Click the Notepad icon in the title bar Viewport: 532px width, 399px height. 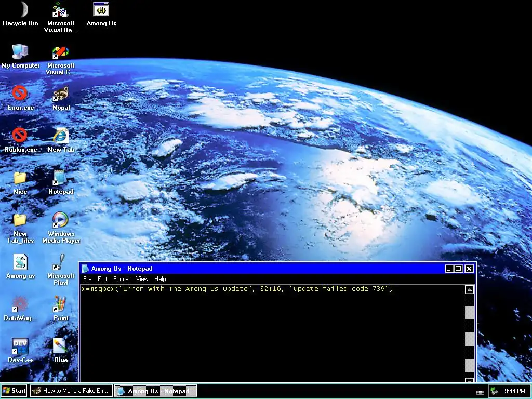[x=86, y=269]
